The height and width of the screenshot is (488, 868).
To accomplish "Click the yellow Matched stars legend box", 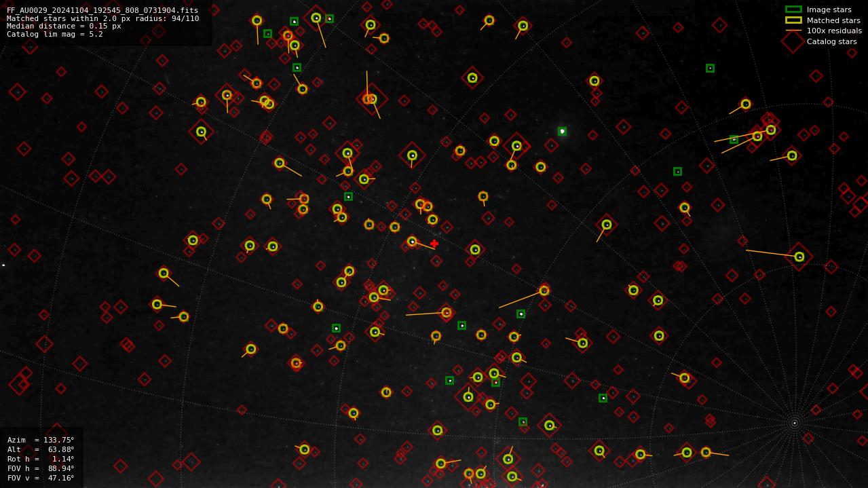I will (793, 20).
